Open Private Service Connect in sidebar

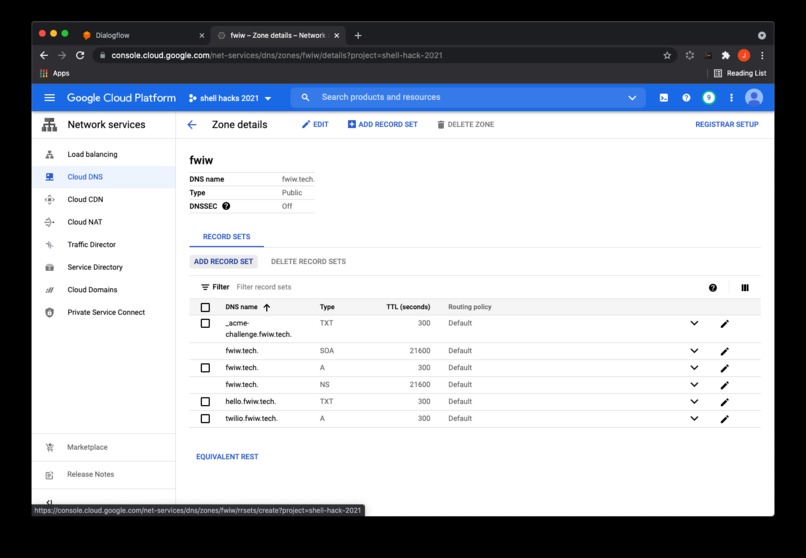tap(103, 312)
